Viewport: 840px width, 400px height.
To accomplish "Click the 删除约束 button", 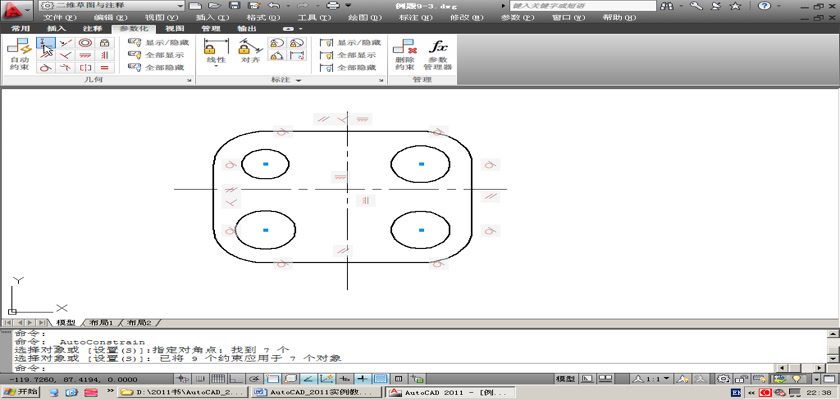I will coord(406,55).
